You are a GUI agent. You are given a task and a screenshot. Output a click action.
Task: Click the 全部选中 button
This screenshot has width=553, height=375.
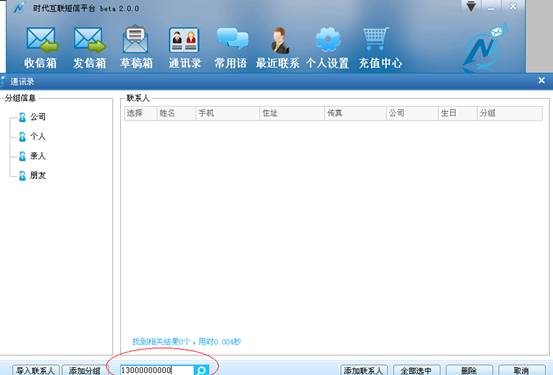[417, 370]
